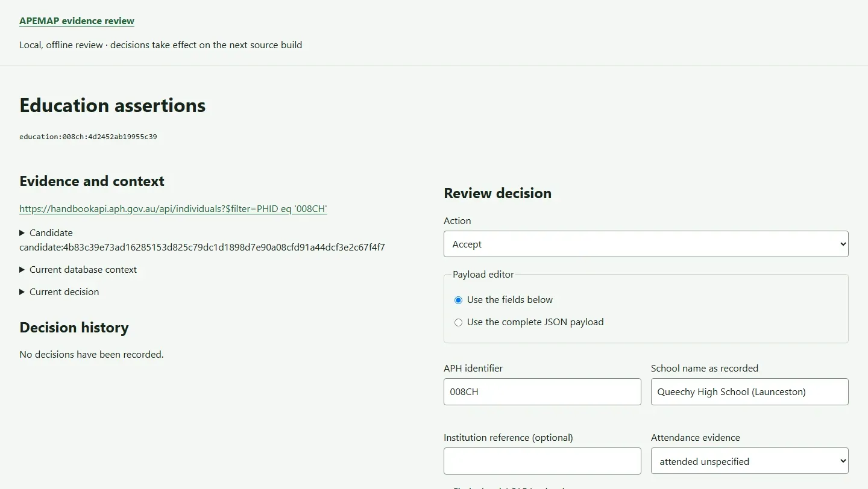Open the handbookapi.aph.gov.au evidence URL
This screenshot has width=868, height=489.
click(173, 209)
